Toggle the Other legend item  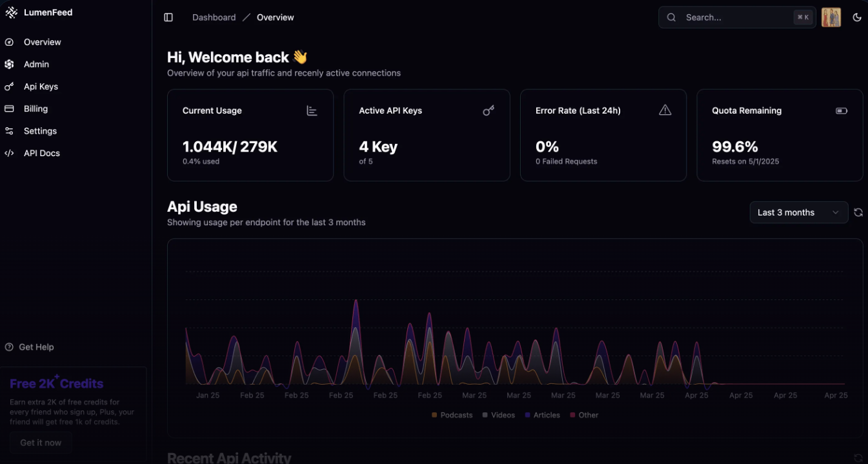pos(584,415)
